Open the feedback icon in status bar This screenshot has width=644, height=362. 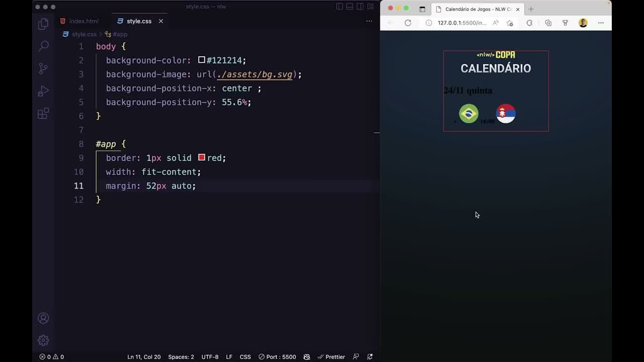pyautogui.click(x=356, y=357)
